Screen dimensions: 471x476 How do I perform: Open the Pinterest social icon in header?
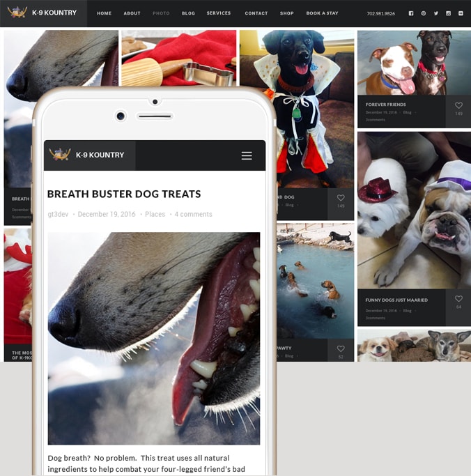coord(424,13)
